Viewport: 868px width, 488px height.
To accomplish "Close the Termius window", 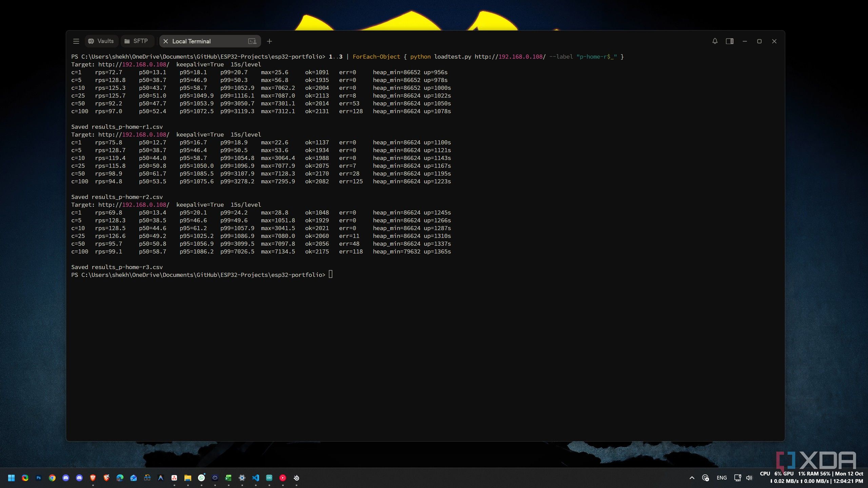I will 774,41.
